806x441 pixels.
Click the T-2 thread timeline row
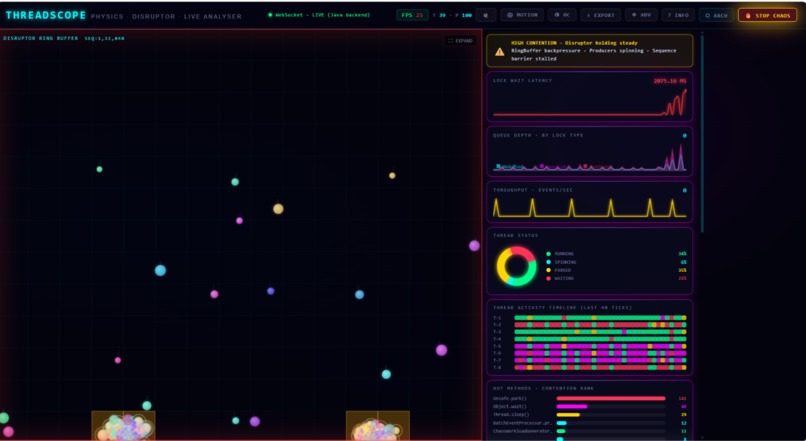coord(590,325)
